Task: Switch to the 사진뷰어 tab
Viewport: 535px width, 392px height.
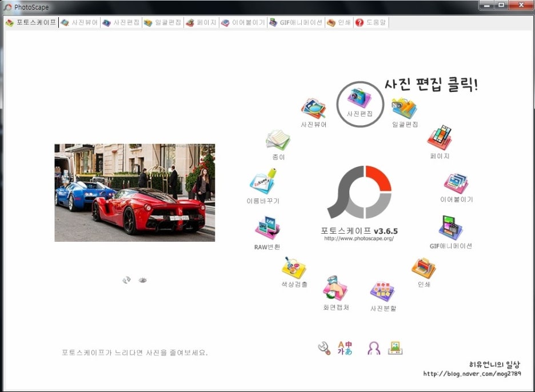Action: click(x=79, y=22)
